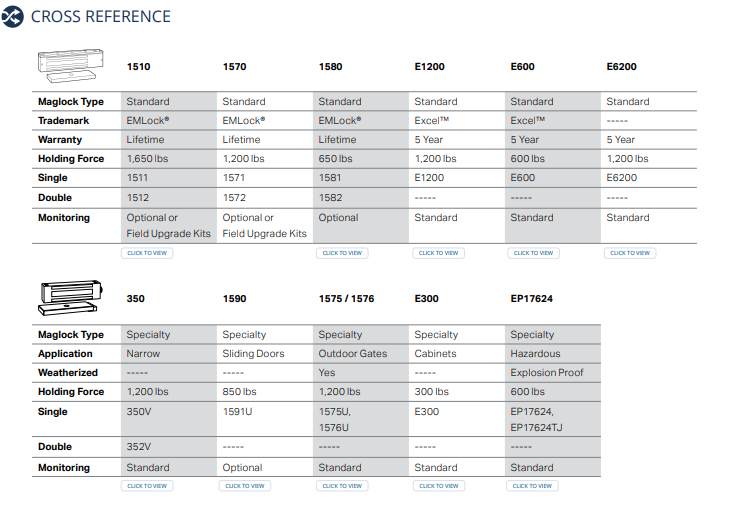732x516 pixels.
Task: Click the 1570 column heading
Action: [234, 67]
